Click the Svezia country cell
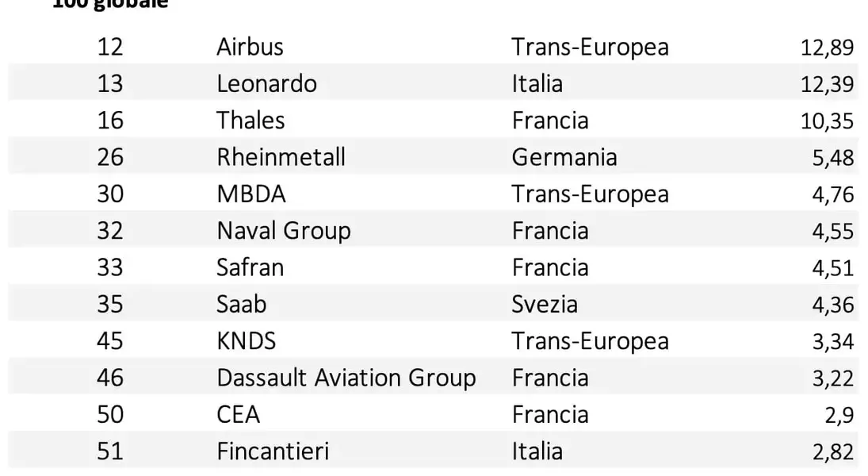 click(545, 304)
